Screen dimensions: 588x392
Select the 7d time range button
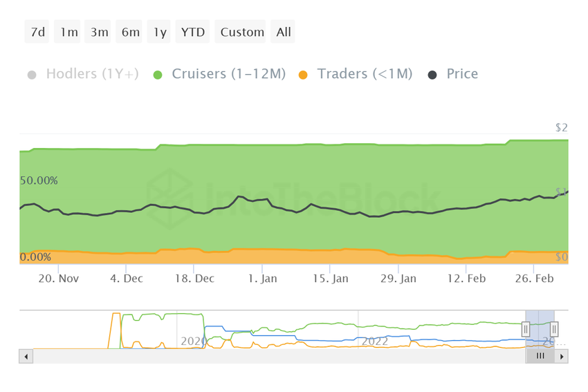37,32
